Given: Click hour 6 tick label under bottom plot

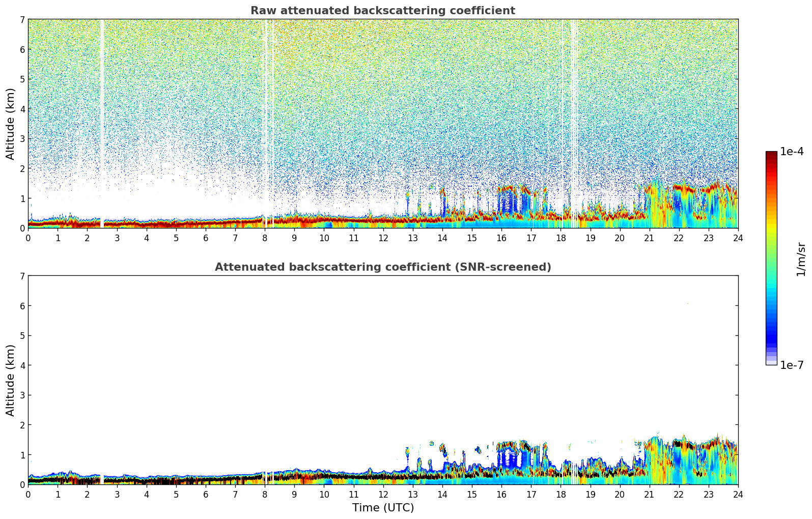Looking at the screenshot, I should pos(206,495).
